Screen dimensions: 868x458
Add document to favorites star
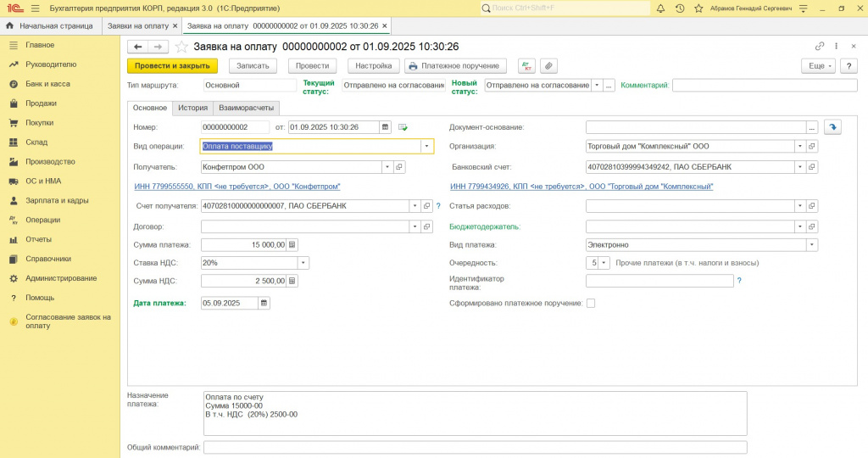181,47
